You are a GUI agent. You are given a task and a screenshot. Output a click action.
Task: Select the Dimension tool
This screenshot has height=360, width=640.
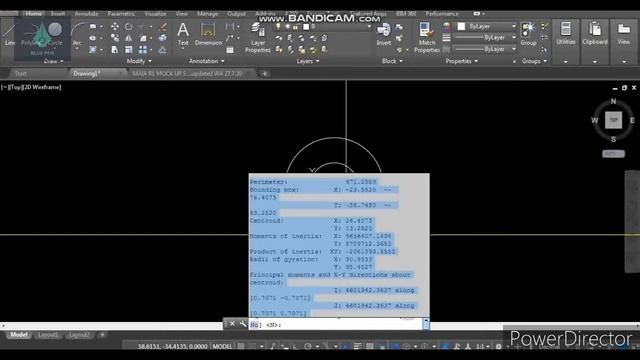pos(208,33)
